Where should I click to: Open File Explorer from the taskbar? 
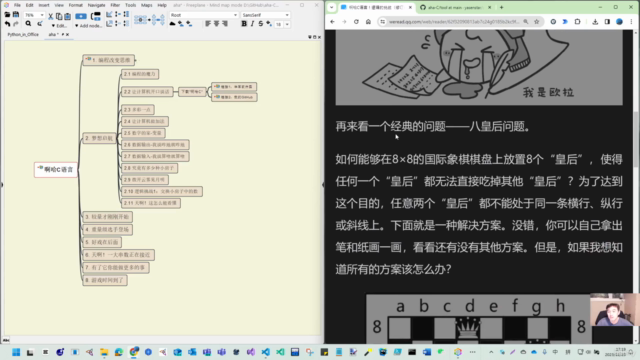(x=104, y=352)
